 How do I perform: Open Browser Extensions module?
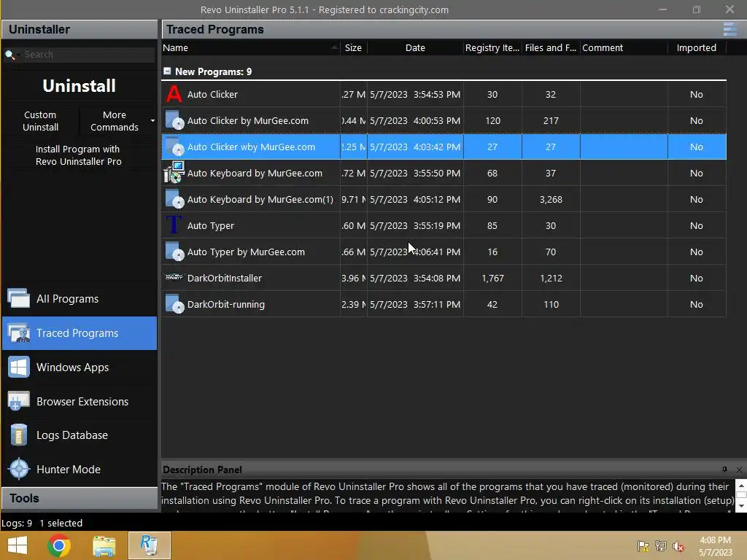coord(80,402)
